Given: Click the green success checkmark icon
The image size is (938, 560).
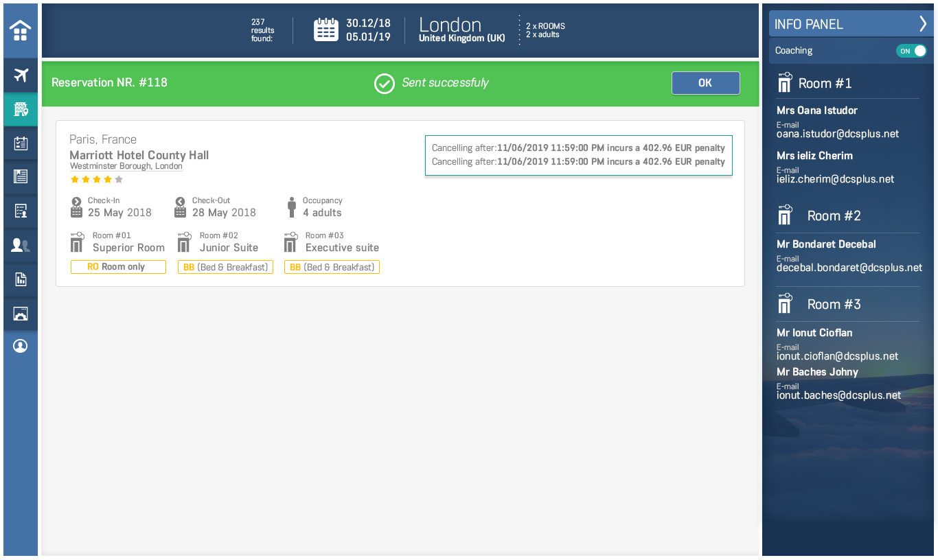Looking at the screenshot, I should [384, 83].
